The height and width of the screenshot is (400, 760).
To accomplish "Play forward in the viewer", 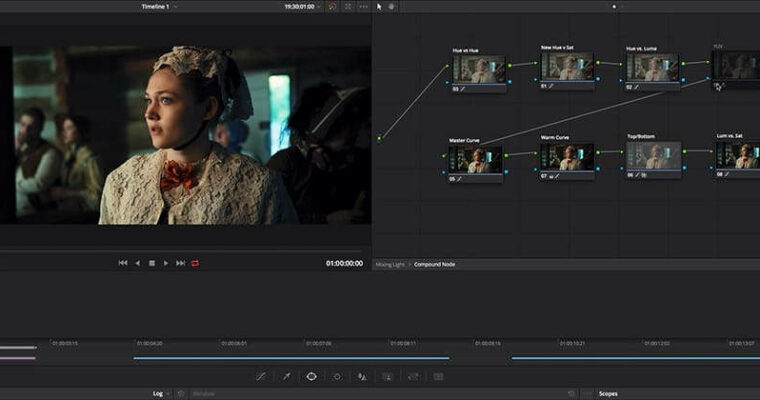I will [166, 263].
